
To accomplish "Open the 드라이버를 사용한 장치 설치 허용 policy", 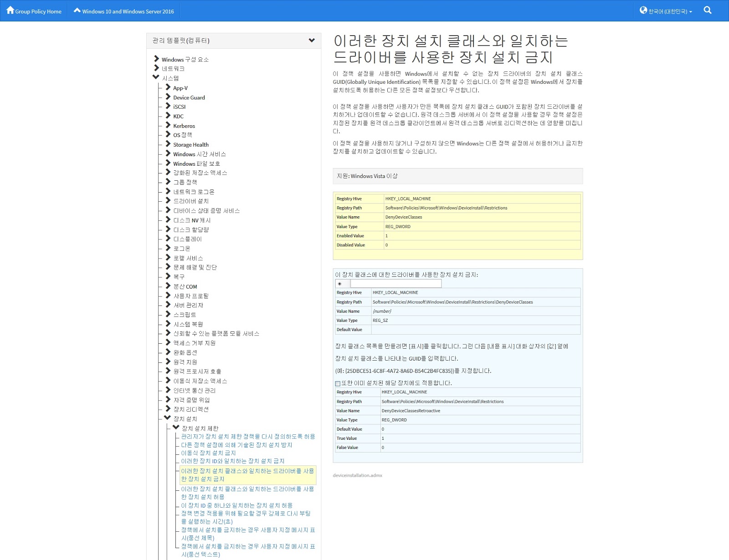I will click(248, 493).
